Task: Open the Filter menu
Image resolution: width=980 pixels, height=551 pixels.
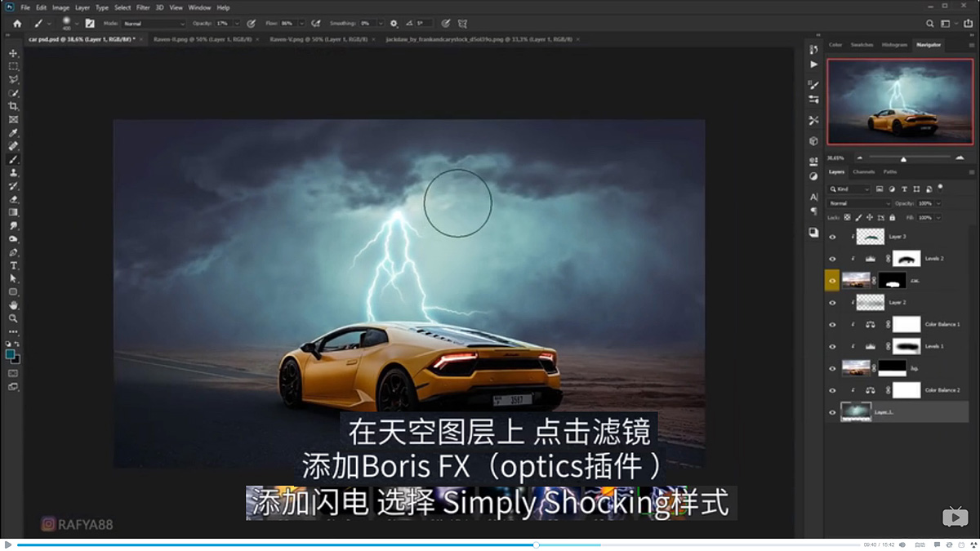Action: point(143,7)
